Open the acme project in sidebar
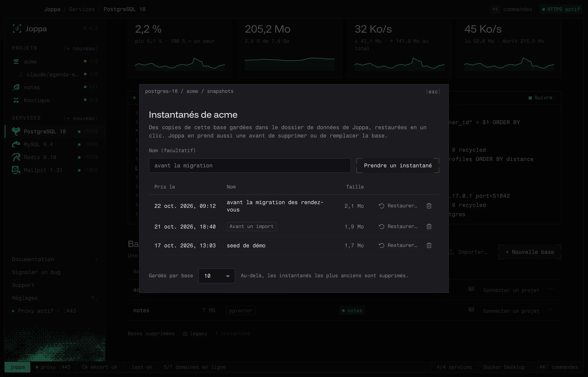The image size is (588, 377). [x=55, y=61]
